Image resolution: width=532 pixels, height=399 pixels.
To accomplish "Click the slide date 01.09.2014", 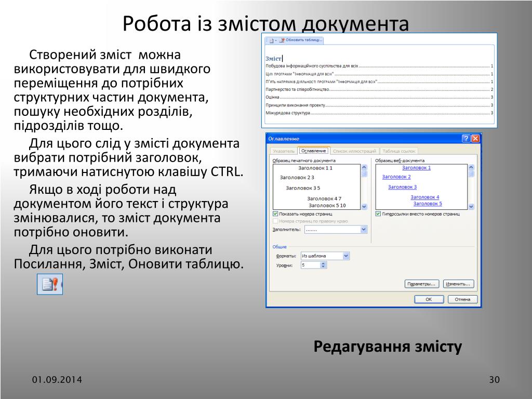I will click(x=57, y=380).
